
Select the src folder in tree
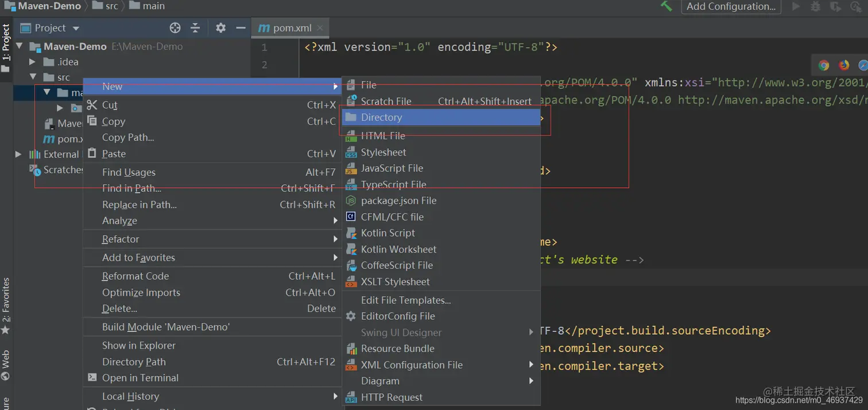pos(63,77)
